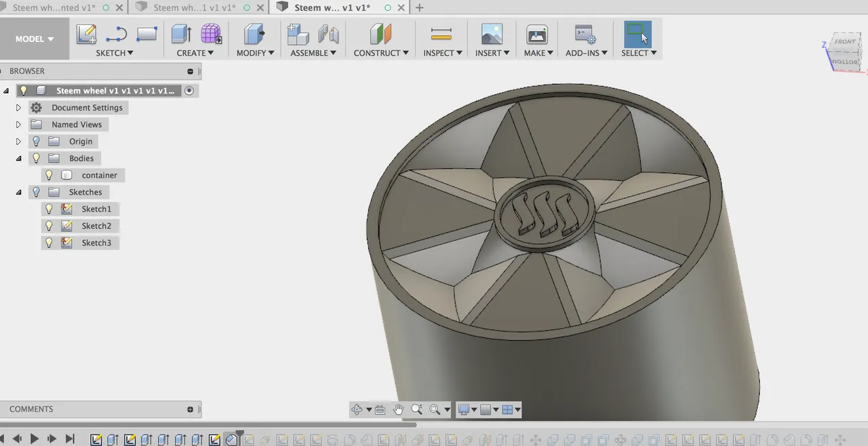Click the Measure ruler icon
This screenshot has width=868, height=446.
pos(441,34)
